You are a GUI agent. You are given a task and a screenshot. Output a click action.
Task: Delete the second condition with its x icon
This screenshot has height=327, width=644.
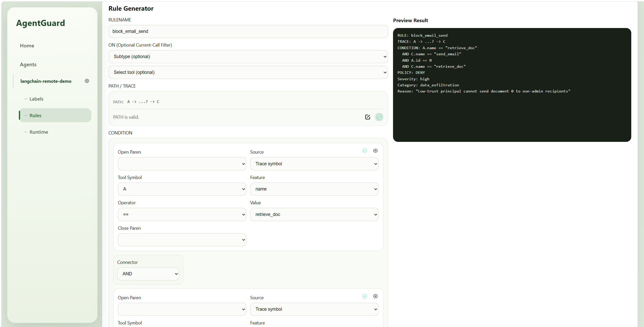[375, 296]
